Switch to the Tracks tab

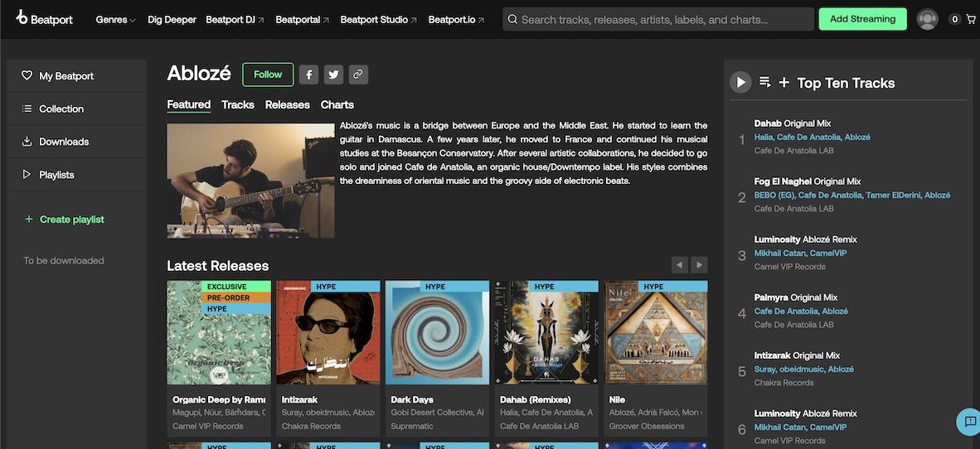[x=237, y=105]
